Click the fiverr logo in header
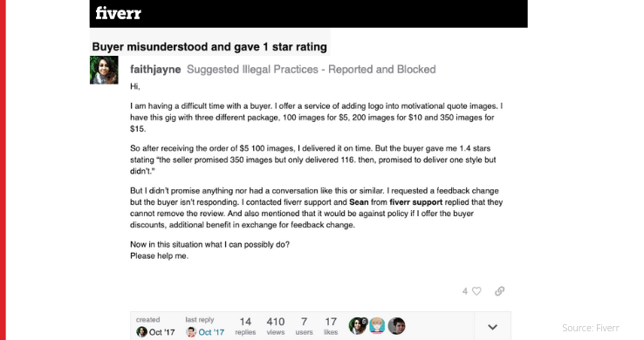Image resolution: width=644 pixels, height=340 pixels. click(x=119, y=13)
